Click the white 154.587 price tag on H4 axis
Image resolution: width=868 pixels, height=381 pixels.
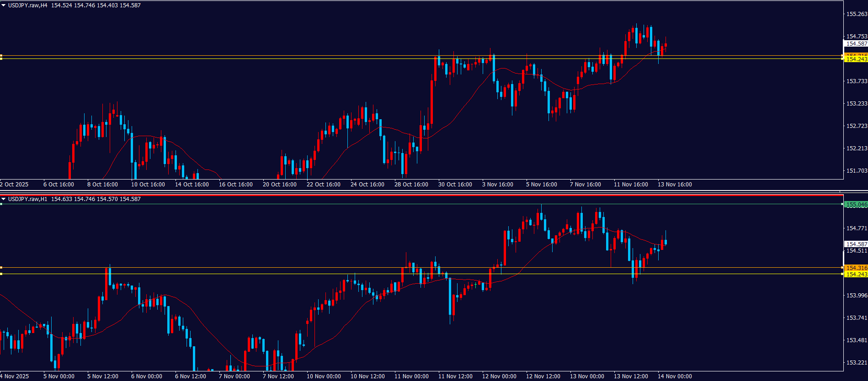point(856,44)
